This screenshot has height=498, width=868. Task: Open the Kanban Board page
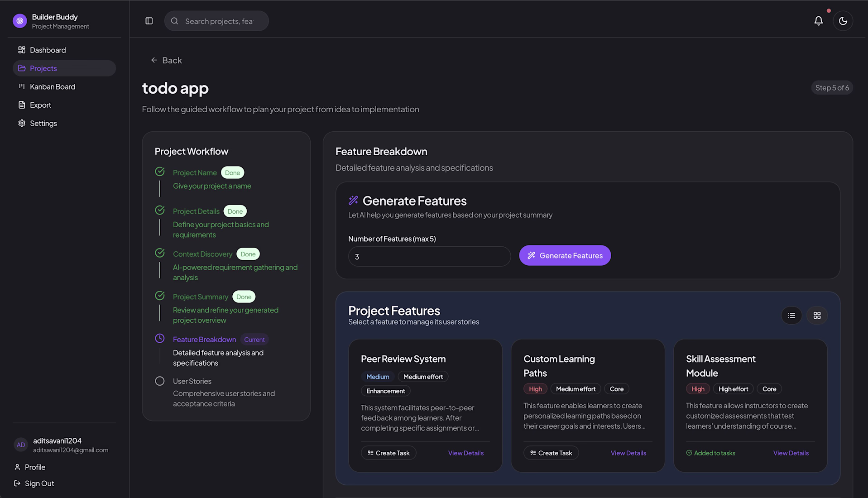point(52,86)
